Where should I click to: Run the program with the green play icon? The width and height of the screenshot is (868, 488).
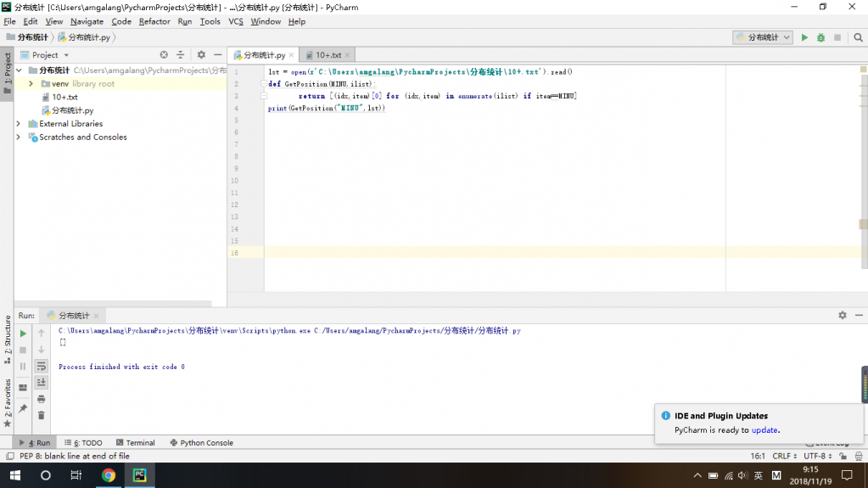click(x=804, y=37)
